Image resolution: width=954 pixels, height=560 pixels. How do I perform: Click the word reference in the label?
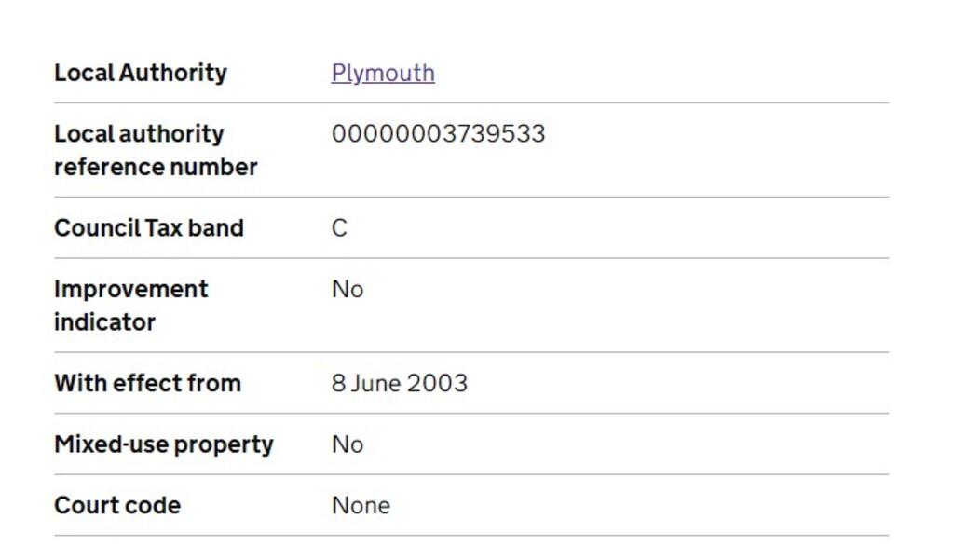(101, 168)
